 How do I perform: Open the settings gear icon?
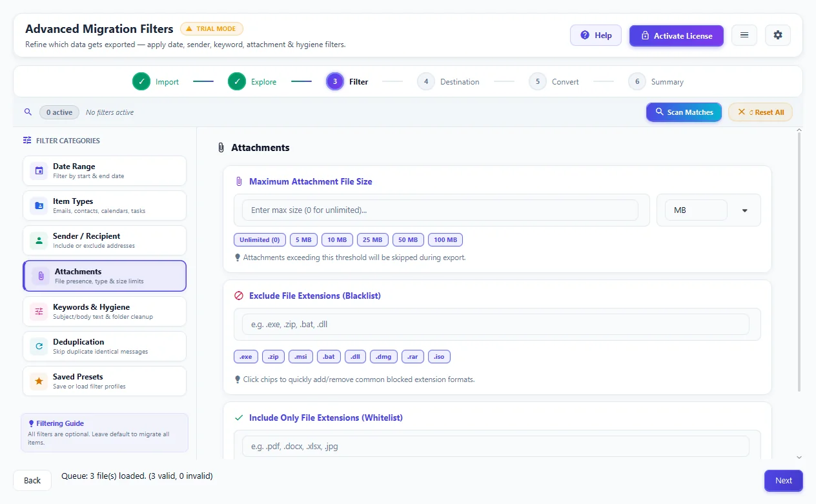778,35
